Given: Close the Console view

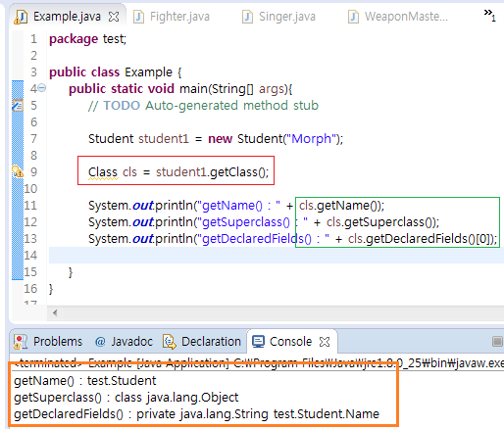Looking at the screenshot, I should 325,342.
